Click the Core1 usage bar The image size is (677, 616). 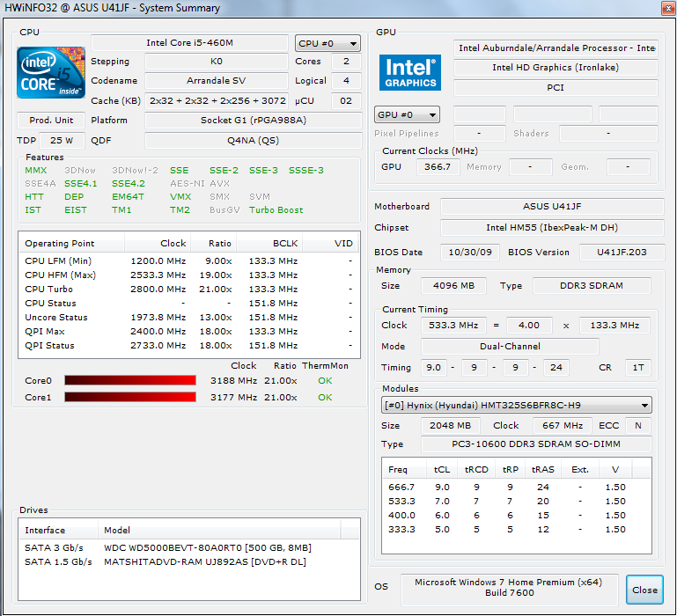130,397
